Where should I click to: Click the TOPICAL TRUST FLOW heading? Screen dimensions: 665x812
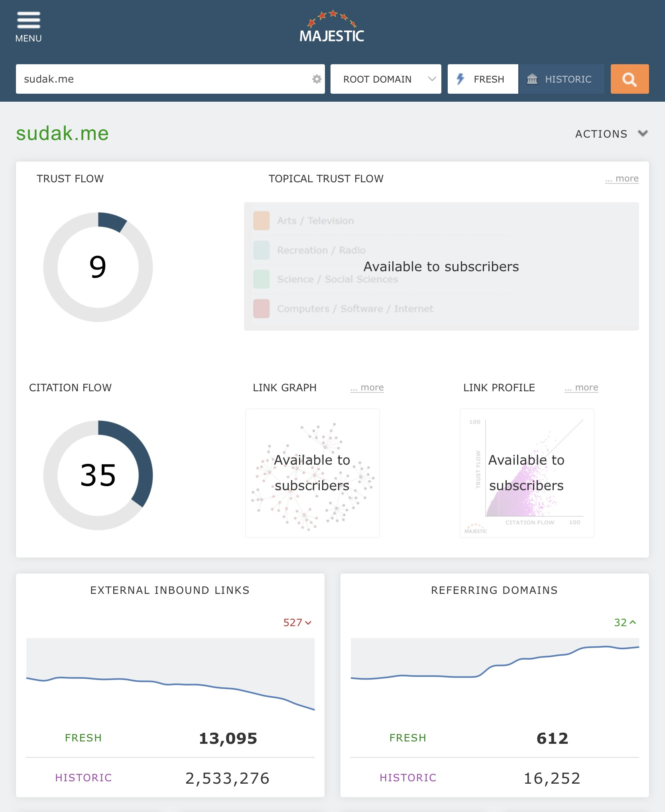(326, 179)
